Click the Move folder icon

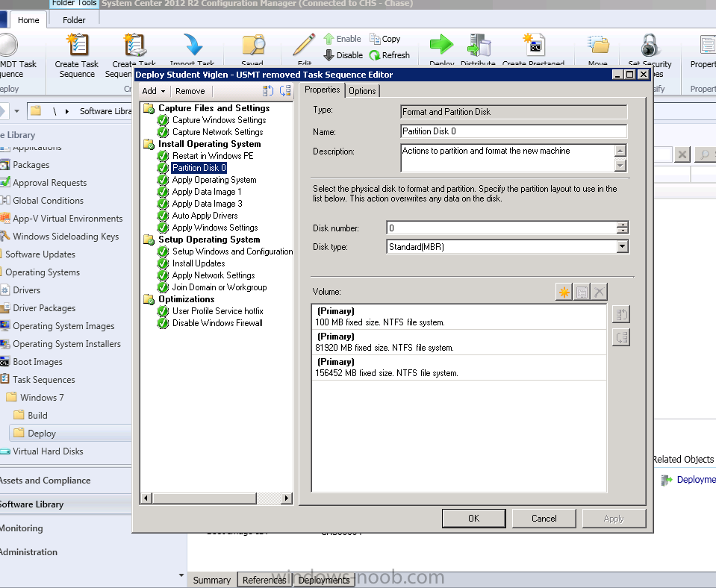pyautogui.click(x=598, y=45)
